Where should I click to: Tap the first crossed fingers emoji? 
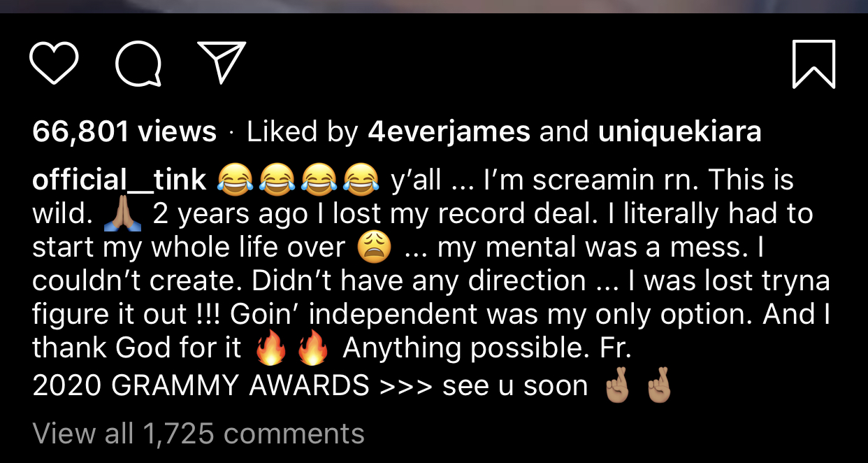(616, 385)
